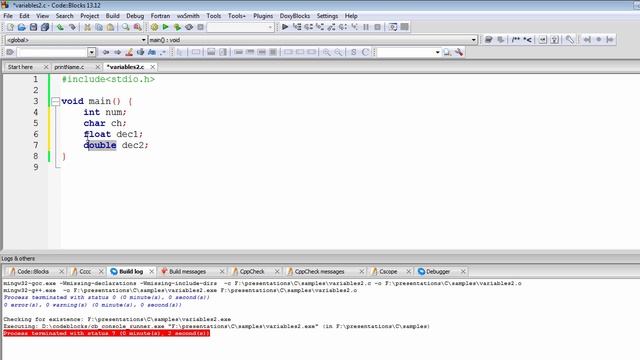Toggle highlight marker icon
The height and width of the screenshot is (360, 640).
click(129, 52)
